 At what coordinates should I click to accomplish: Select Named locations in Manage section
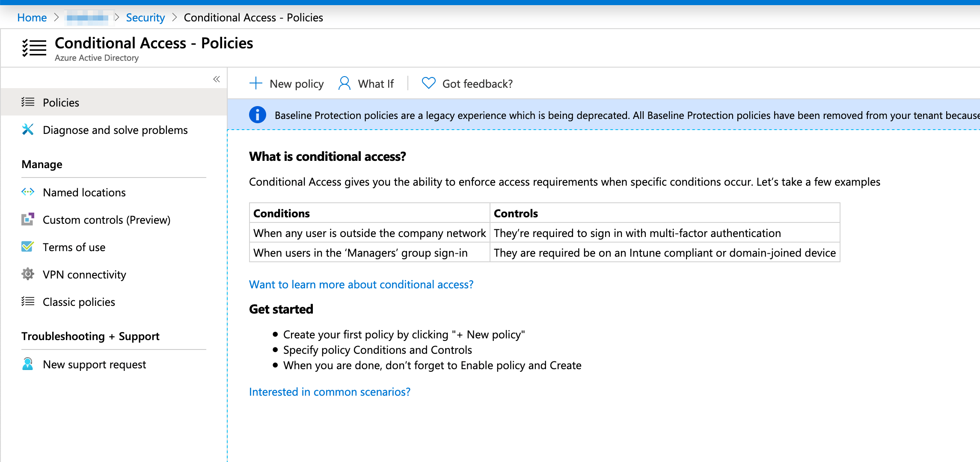[84, 192]
